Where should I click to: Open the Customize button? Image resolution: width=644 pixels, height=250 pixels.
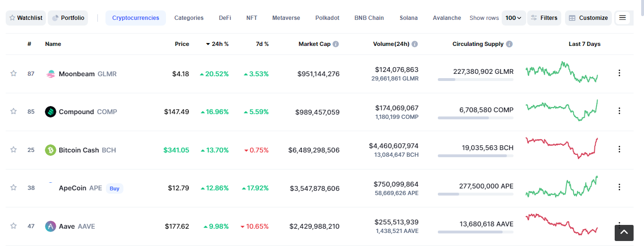588,18
